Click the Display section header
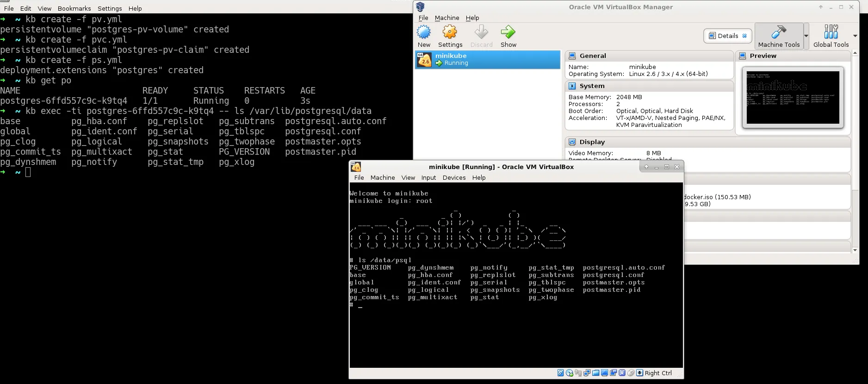This screenshot has width=868, height=384. [x=707, y=142]
